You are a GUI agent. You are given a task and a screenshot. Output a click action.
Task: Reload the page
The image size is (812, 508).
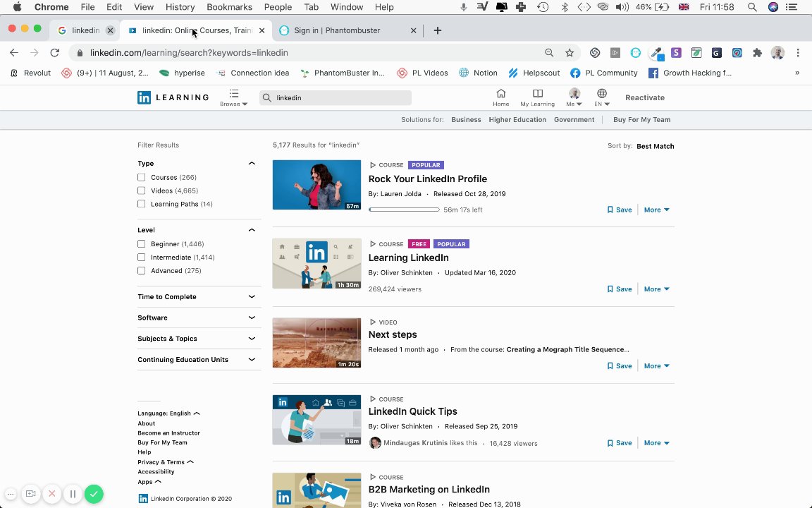click(54, 52)
